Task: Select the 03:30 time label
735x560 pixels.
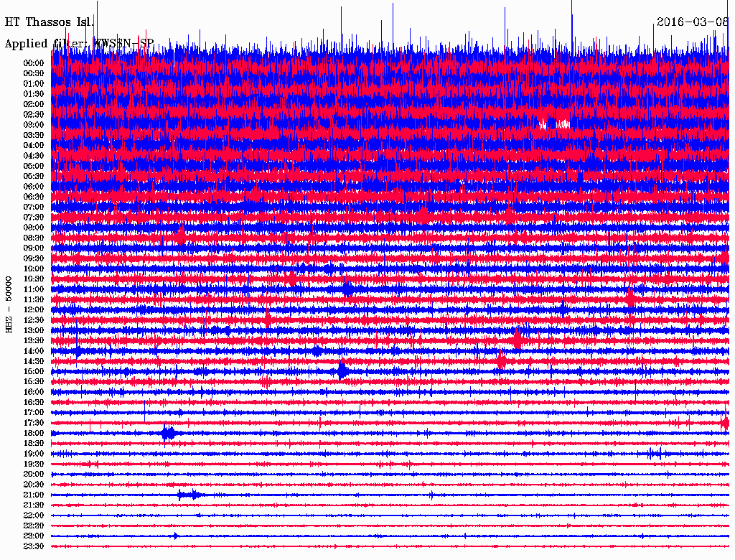Action: click(34, 135)
